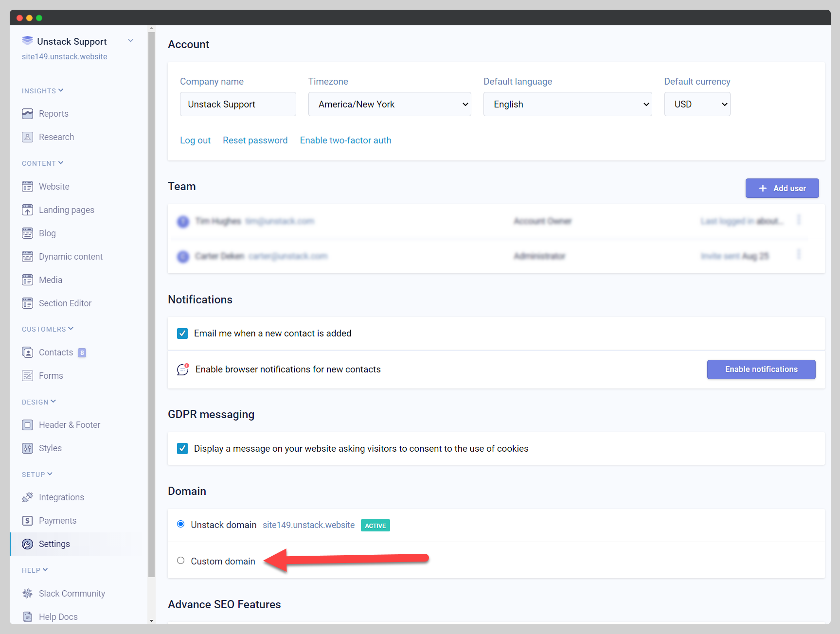This screenshot has height=634, width=840.
Task: Expand the Default language dropdown
Action: pos(567,104)
